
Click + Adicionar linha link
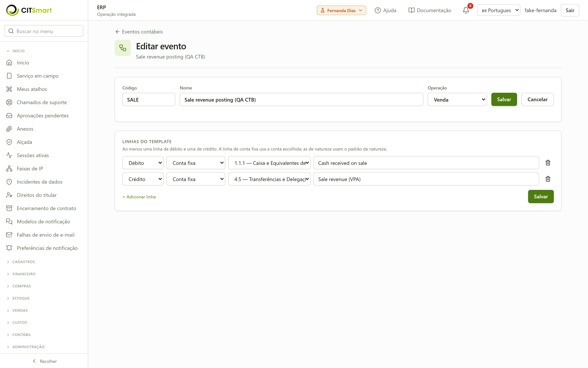point(139,197)
